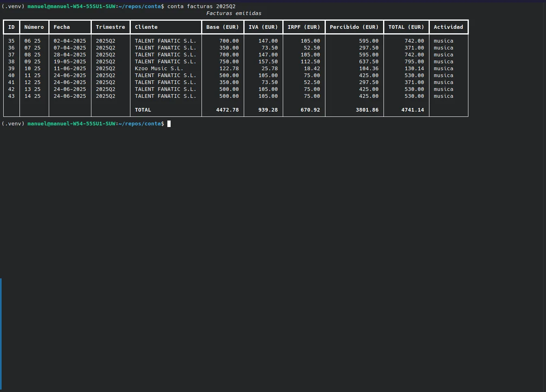546x392 pixels.
Task: Click the grand total value 4741.14
Action: pyautogui.click(x=412, y=110)
